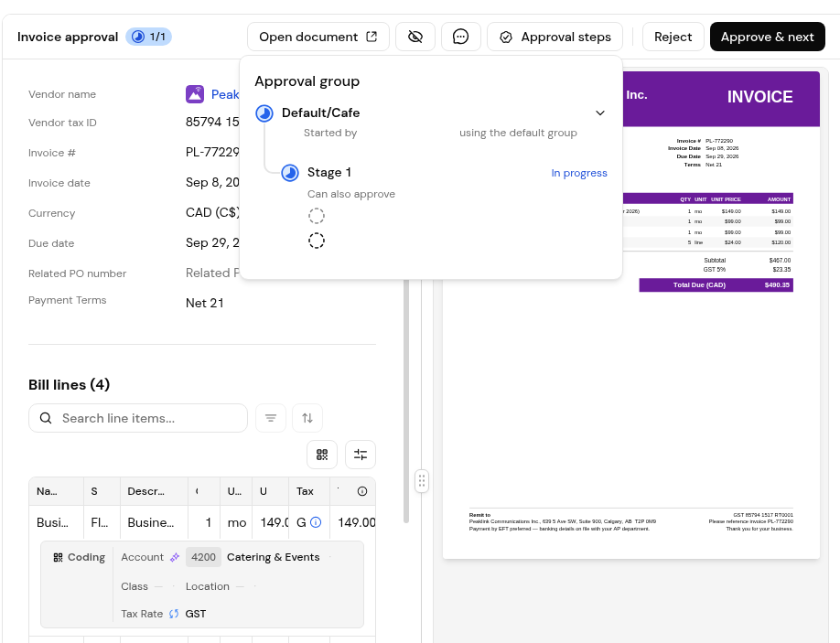
Task: Click the Total Due (CAD) bar in document
Action: click(x=716, y=284)
